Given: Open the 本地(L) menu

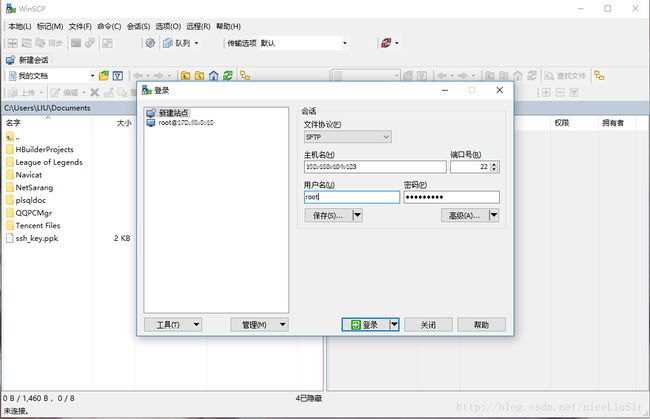Looking at the screenshot, I should [19, 26].
